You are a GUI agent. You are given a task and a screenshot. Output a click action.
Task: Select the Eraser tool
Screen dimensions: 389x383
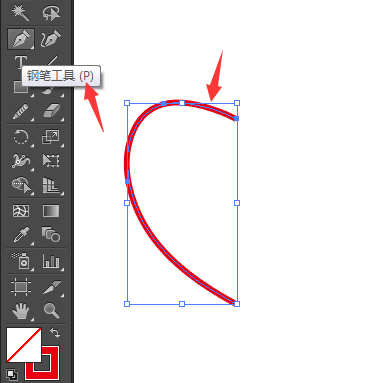(x=51, y=111)
